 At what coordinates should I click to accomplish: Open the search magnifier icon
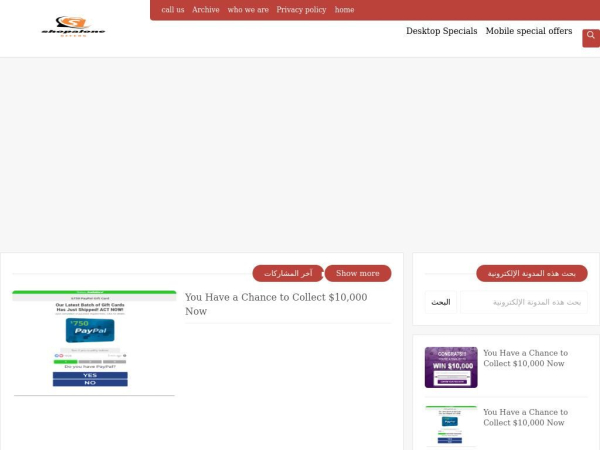click(590, 37)
